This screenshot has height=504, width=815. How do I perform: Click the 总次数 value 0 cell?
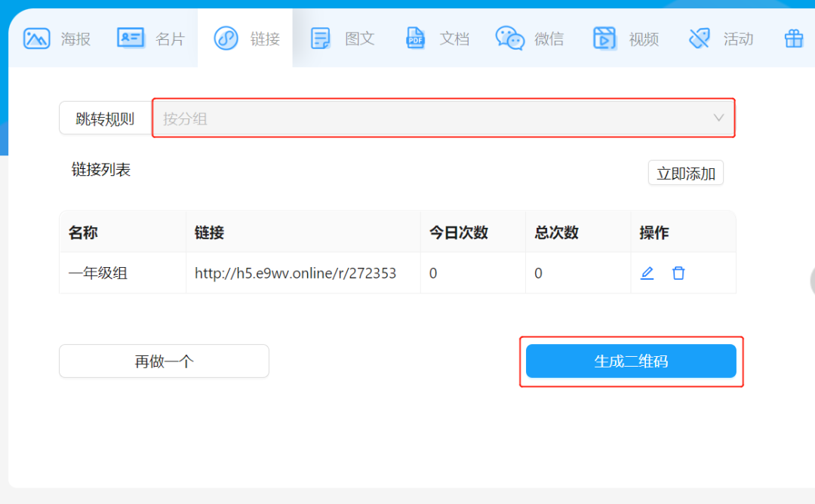578,273
